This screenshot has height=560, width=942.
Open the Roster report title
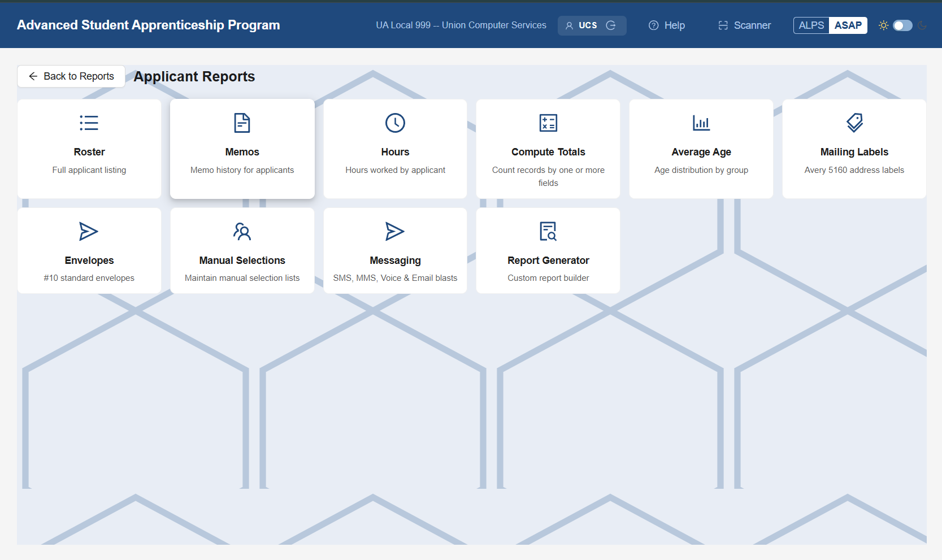(x=89, y=152)
